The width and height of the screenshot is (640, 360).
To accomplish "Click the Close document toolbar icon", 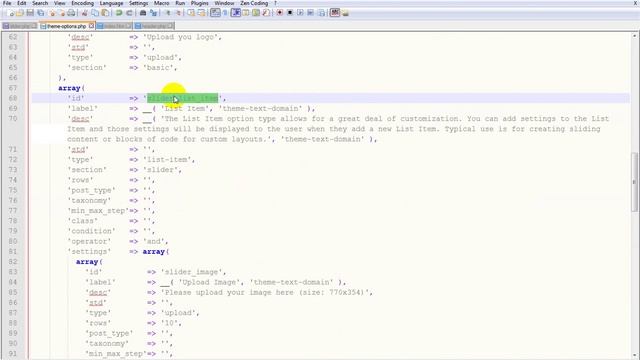I will tap(53, 13).
